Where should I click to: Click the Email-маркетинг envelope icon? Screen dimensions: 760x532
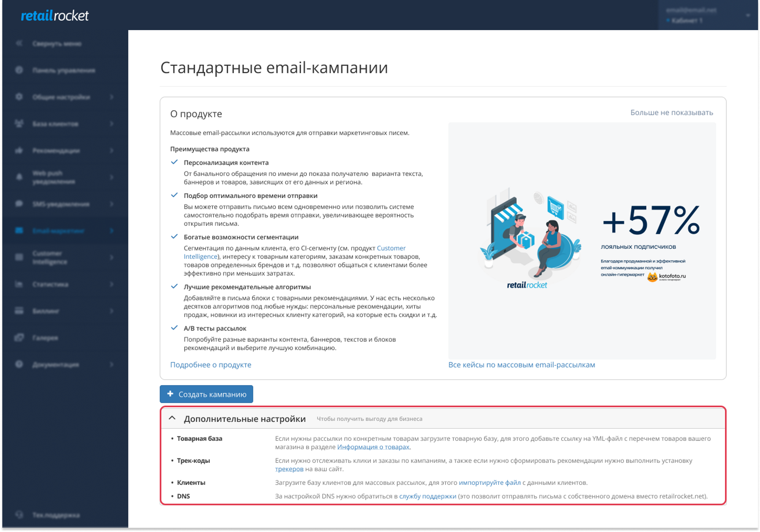(19, 230)
